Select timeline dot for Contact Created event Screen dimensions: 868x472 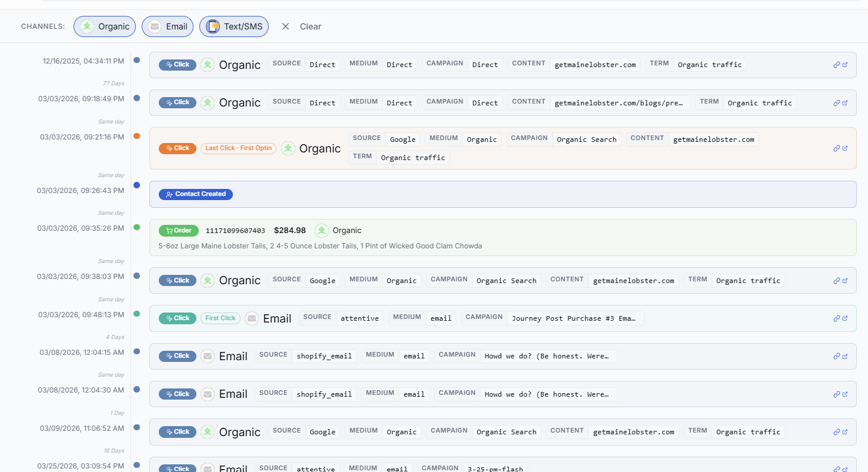pos(137,185)
